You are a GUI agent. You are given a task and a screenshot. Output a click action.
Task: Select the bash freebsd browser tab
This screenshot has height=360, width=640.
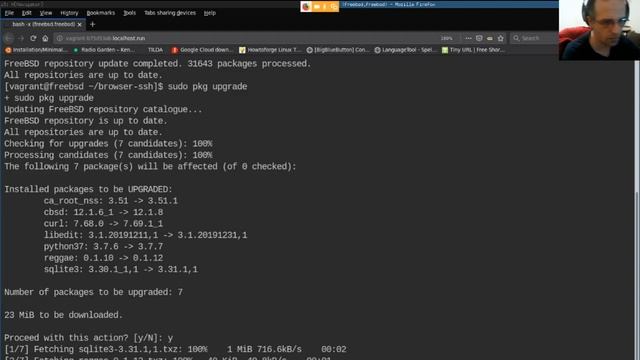pos(43,24)
